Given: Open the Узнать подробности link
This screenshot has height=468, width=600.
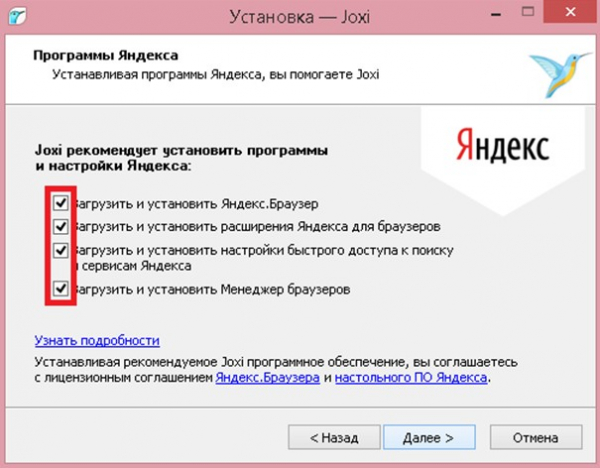Looking at the screenshot, I should pos(97,340).
